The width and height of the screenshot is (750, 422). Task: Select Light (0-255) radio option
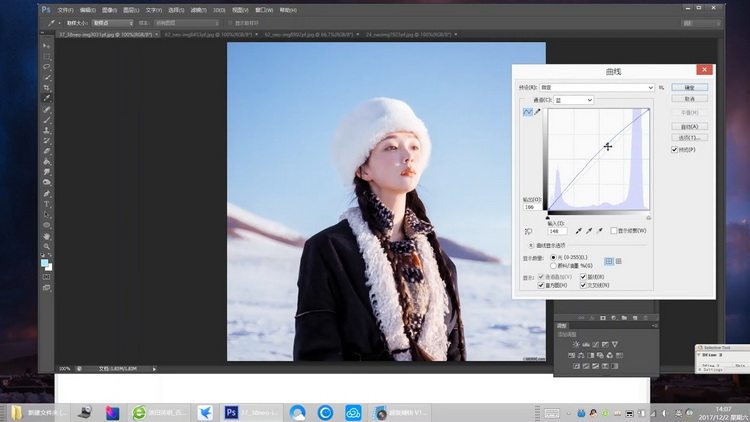tap(553, 257)
